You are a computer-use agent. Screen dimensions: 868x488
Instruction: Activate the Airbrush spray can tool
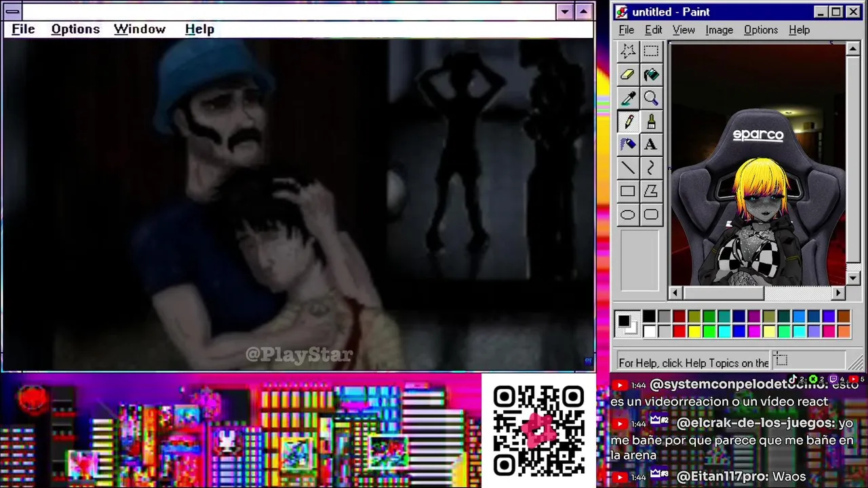click(x=628, y=144)
